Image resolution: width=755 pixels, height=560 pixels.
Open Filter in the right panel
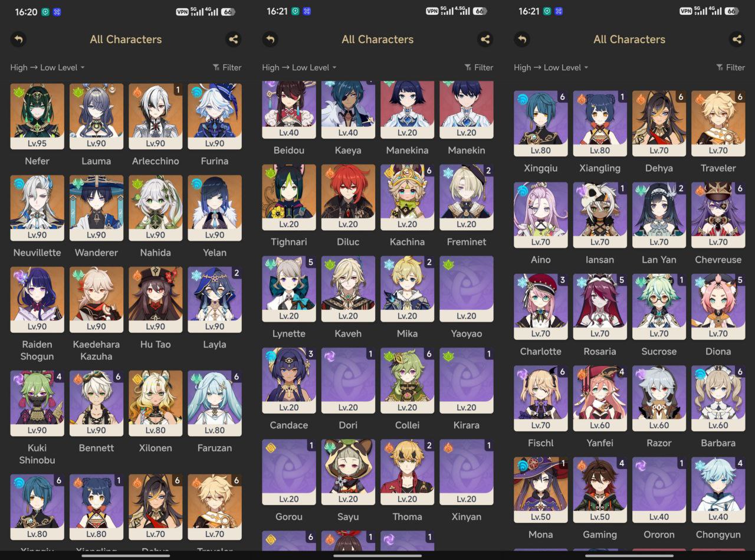pyautogui.click(x=731, y=67)
